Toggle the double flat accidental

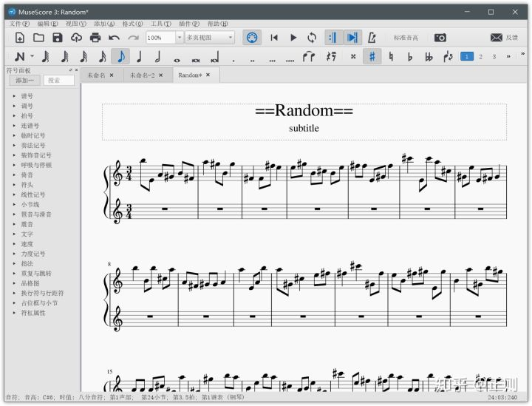(429, 57)
